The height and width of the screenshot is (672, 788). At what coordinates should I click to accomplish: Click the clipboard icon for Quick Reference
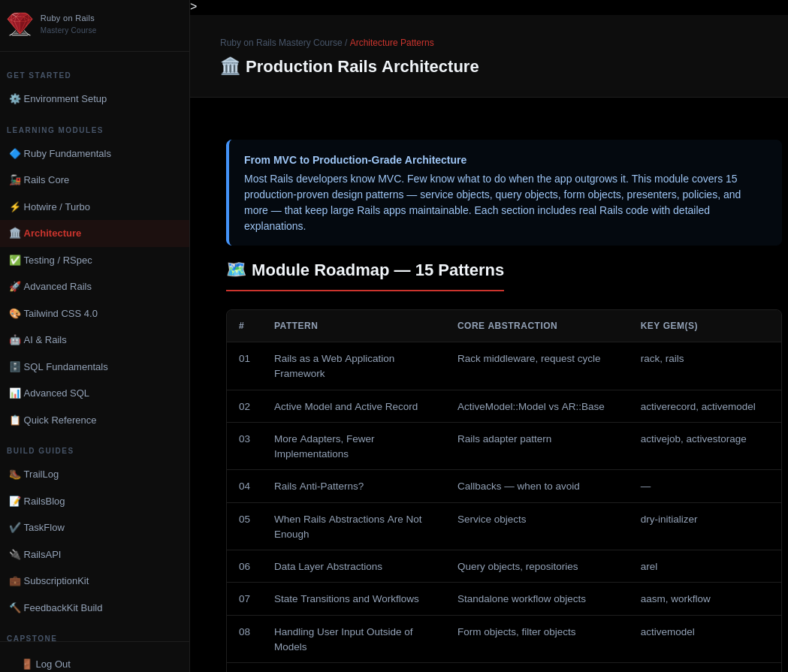15,420
